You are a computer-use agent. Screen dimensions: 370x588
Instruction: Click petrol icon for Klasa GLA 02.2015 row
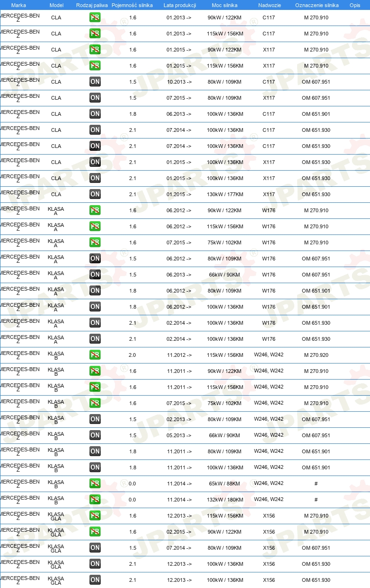point(95,532)
